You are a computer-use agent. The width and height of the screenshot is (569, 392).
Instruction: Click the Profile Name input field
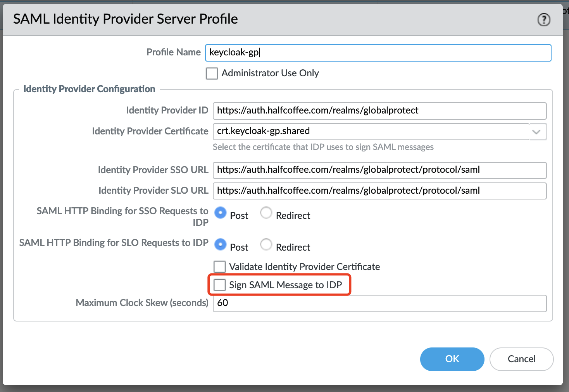click(x=378, y=53)
